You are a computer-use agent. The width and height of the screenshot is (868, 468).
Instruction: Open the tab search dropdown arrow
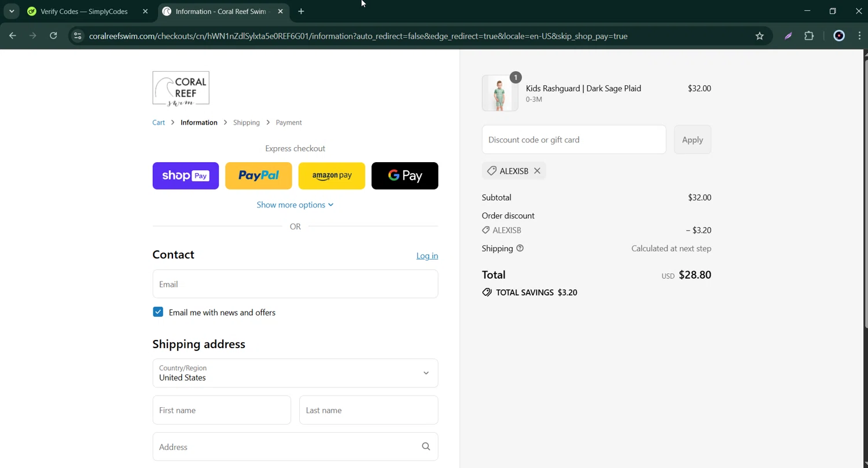pyautogui.click(x=12, y=11)
